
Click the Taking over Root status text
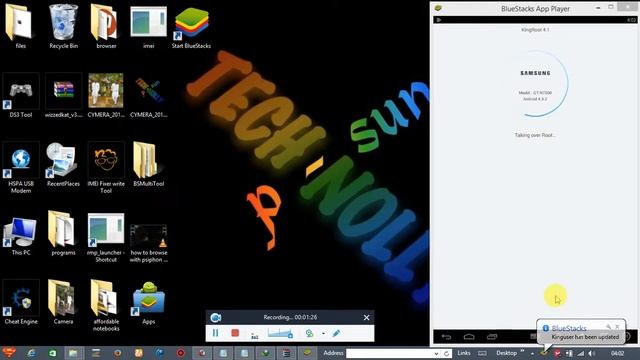(x=535, y=135)
